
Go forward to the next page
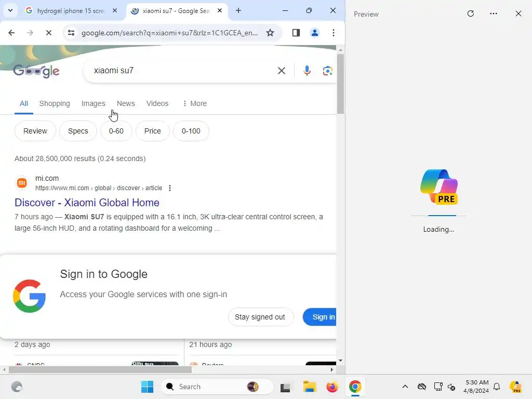pos(30,33)
